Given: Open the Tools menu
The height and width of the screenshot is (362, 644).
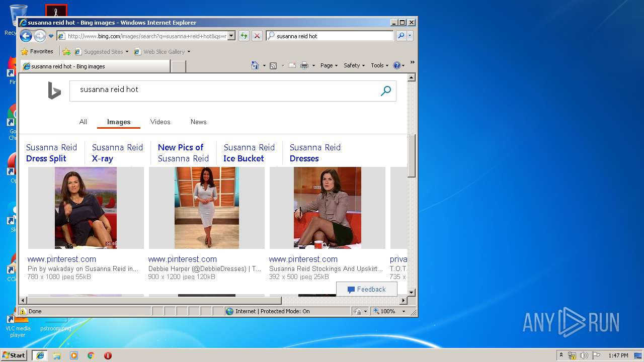Looking at the screenshot, I should pyautogui.click(x=379, y=65).
